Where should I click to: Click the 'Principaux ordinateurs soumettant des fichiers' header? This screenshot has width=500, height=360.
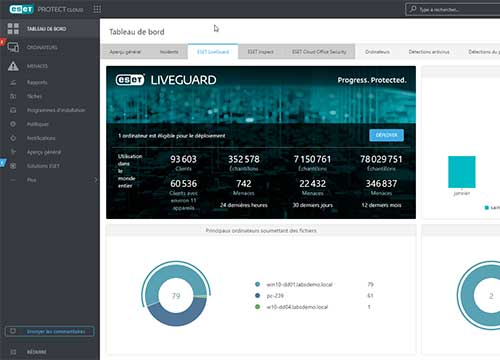point(261,230)
